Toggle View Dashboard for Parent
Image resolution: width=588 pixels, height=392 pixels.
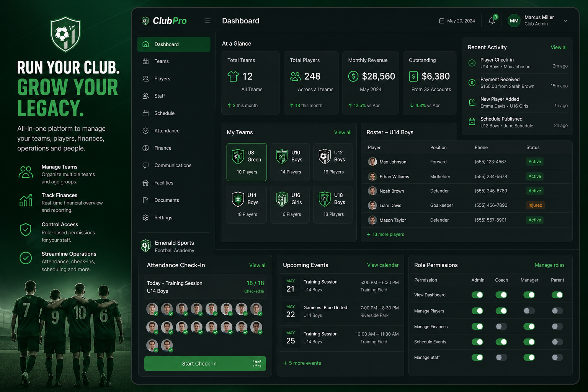557,295
